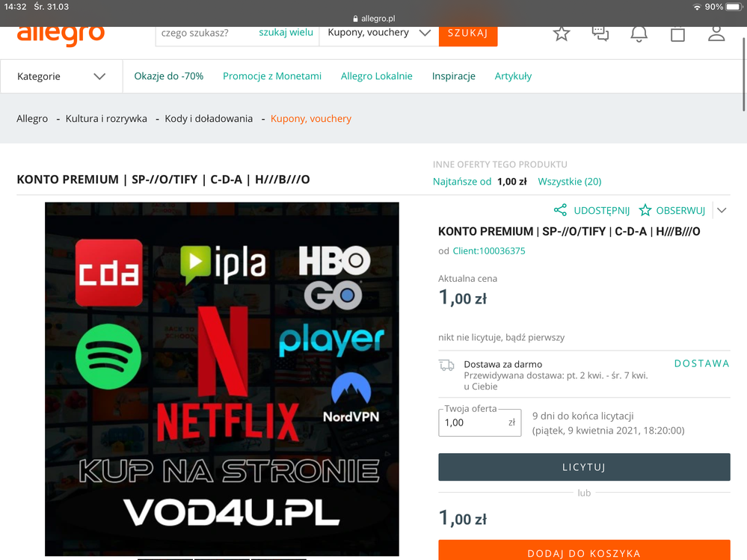The height and width of the screenshot is (560, 747).
Task: Click Allegro in the breadcrumb
Action: (32, 119)
